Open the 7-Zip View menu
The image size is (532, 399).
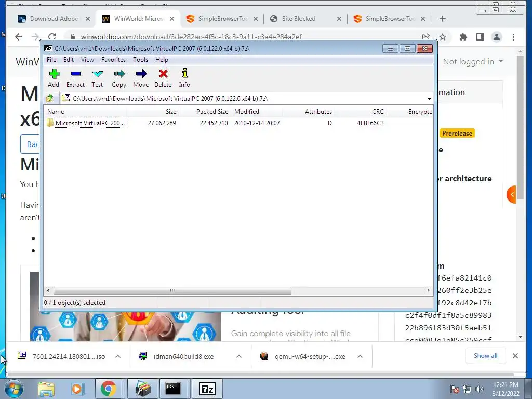pos(87,60)
